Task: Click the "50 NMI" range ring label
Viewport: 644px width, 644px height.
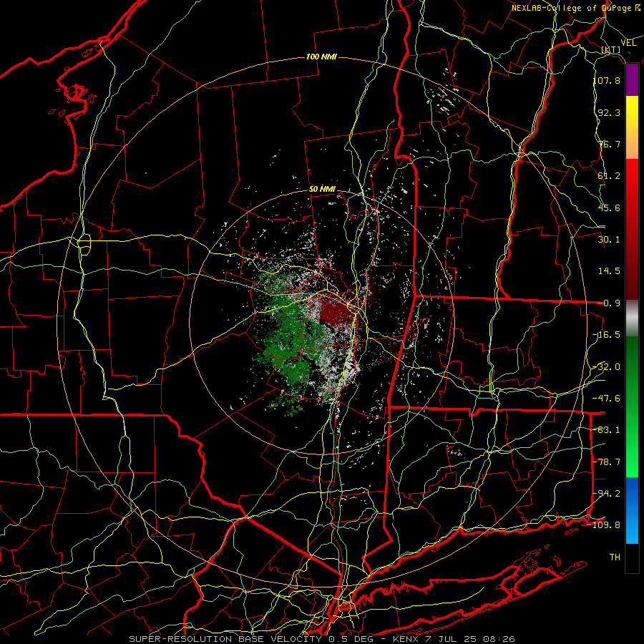Action: pyautogui.click(x=322, y=190)
